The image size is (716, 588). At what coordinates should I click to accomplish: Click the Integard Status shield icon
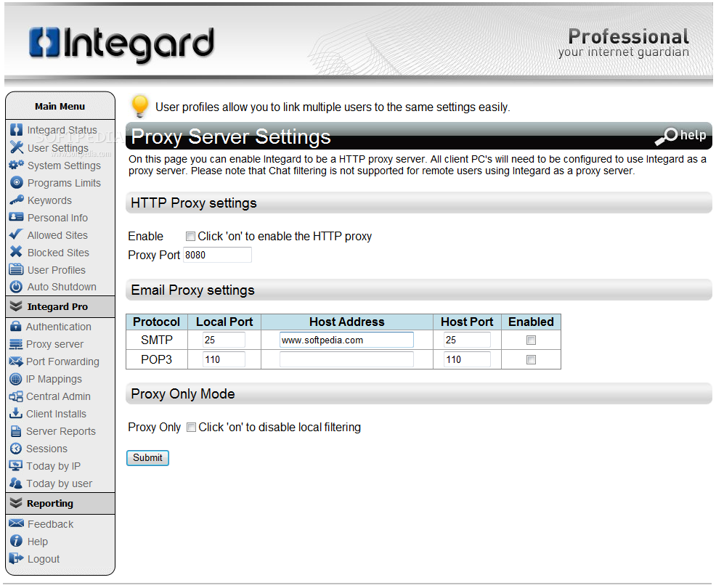tap(17, 130)
